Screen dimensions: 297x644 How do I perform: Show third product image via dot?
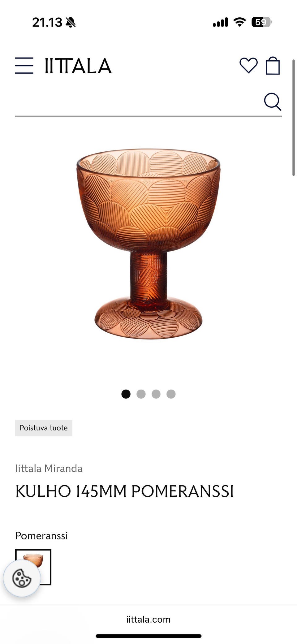tap(156, 394)
